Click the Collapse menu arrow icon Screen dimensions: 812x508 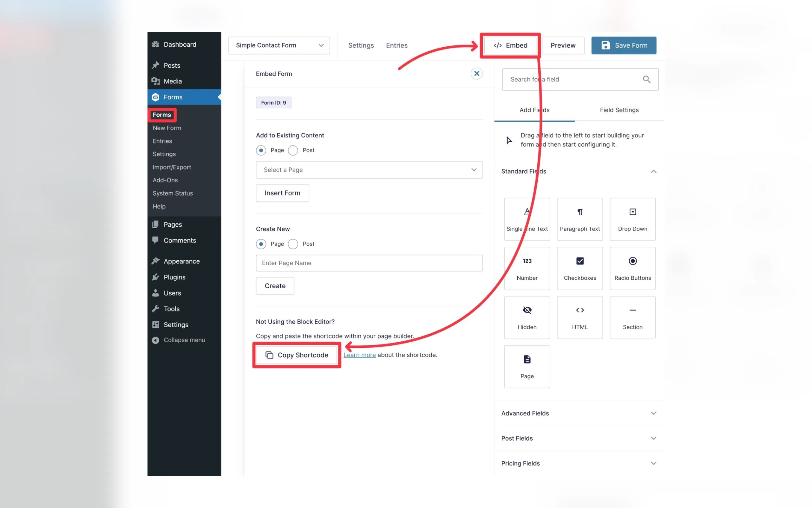(155, 340)
